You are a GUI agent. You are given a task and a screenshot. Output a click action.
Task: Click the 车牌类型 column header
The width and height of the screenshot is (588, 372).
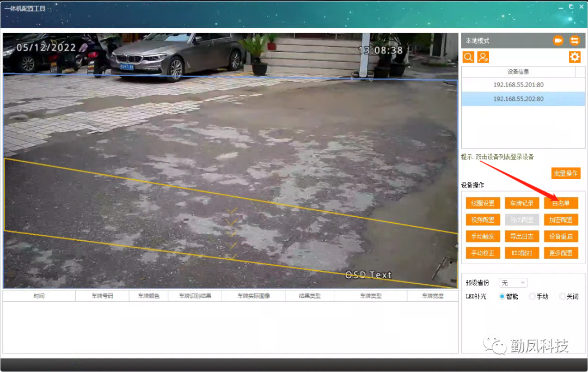coord(371,296)
